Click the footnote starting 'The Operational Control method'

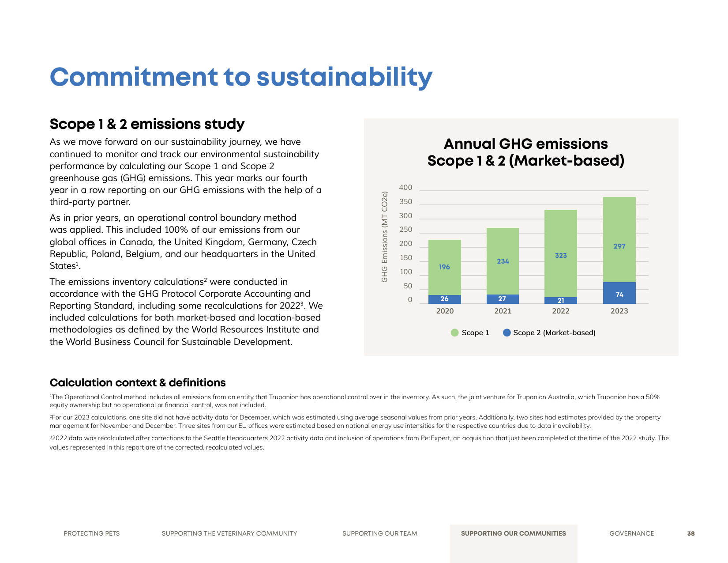pyautogui.click(x=355, y=401)
